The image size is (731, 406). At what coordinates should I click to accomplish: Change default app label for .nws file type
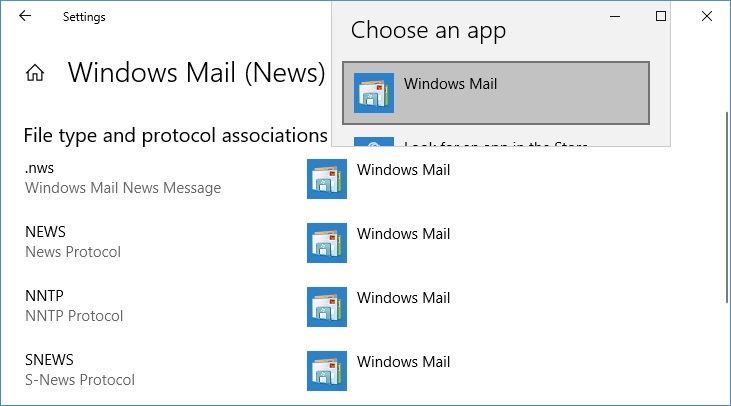tap(404, 170)
